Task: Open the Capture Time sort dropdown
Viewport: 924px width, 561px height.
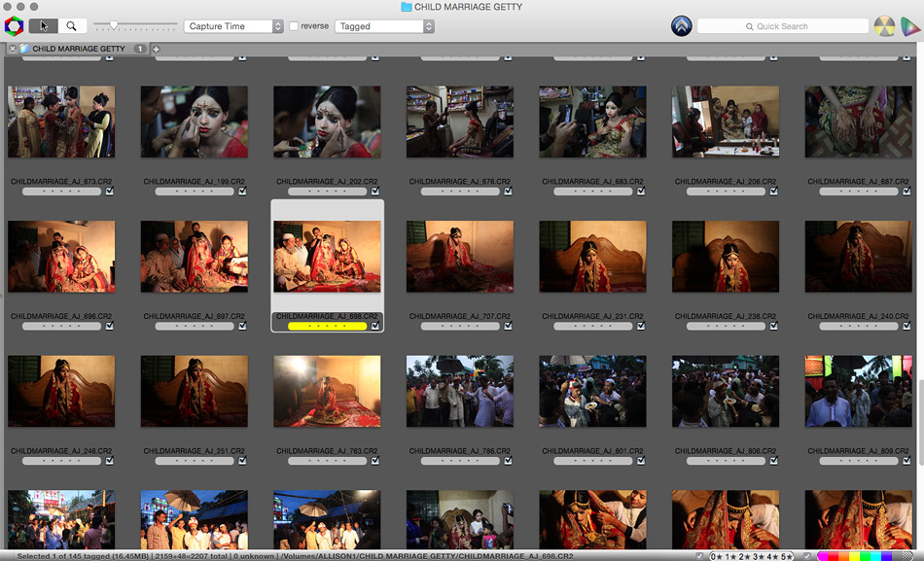Action: [233, 26]
